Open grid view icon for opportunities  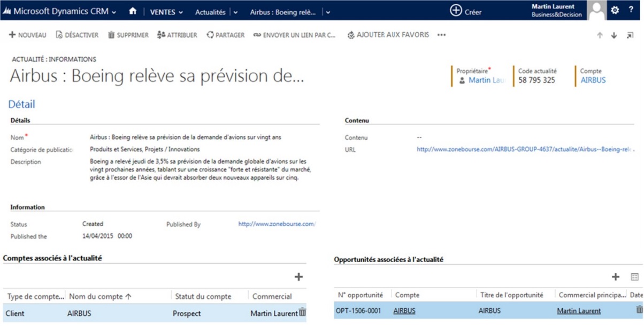pos(634,277)
